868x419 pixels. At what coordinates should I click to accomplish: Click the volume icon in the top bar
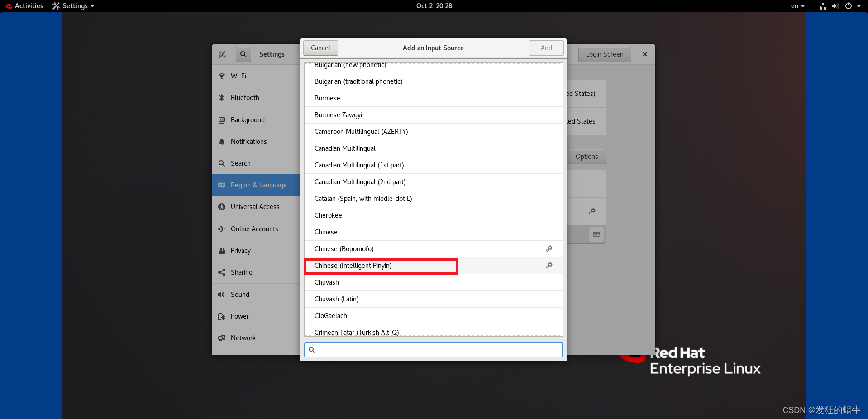(x=835, y=6)
